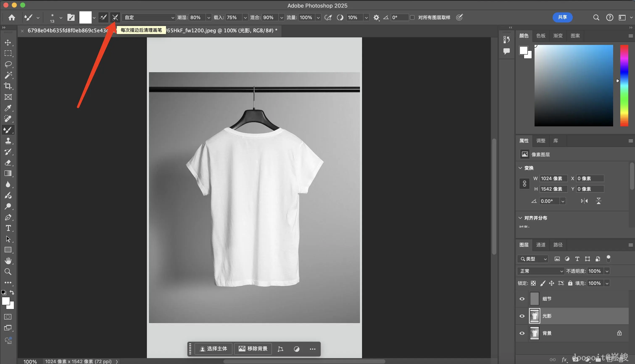The width and height of the screenshot is (635, 364).
Task: Select the Eraser tool
Action: coord(8,163)
